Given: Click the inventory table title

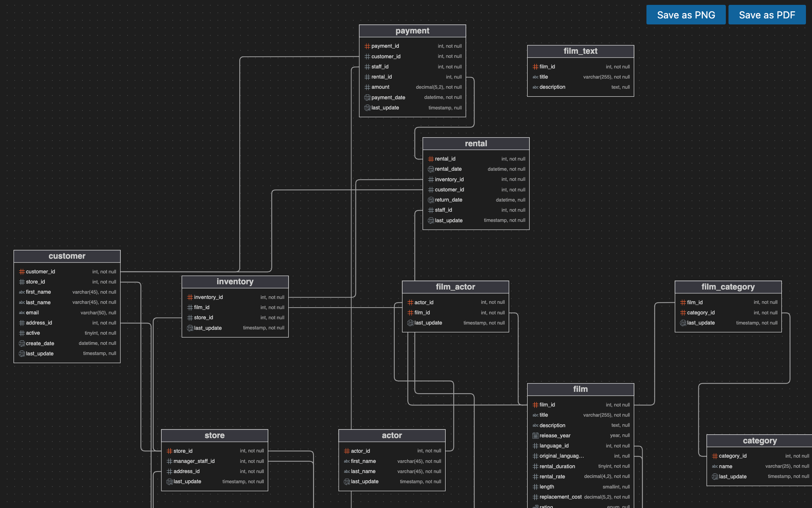Looking at the screenshot, I should click(x=235, y=282).
